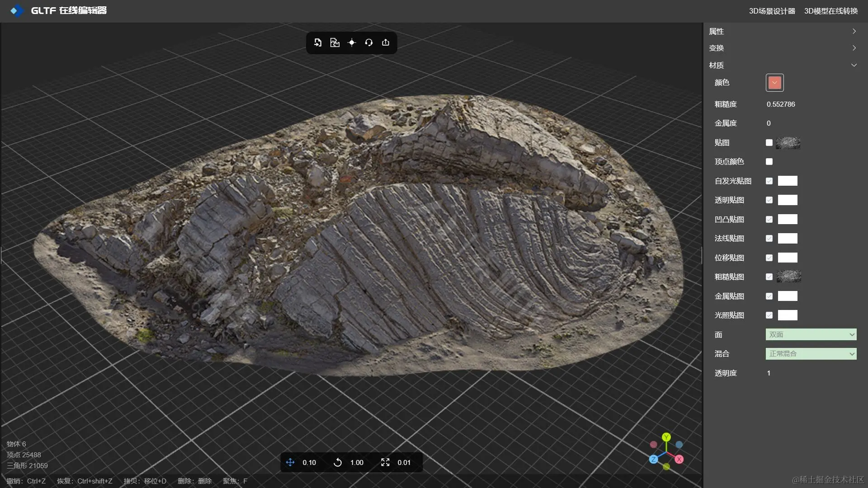Image resolution: width=868 pixels, height=488 pixels.
Task: Click the green Y axis gizmo handle
Action: coord(666,437)
